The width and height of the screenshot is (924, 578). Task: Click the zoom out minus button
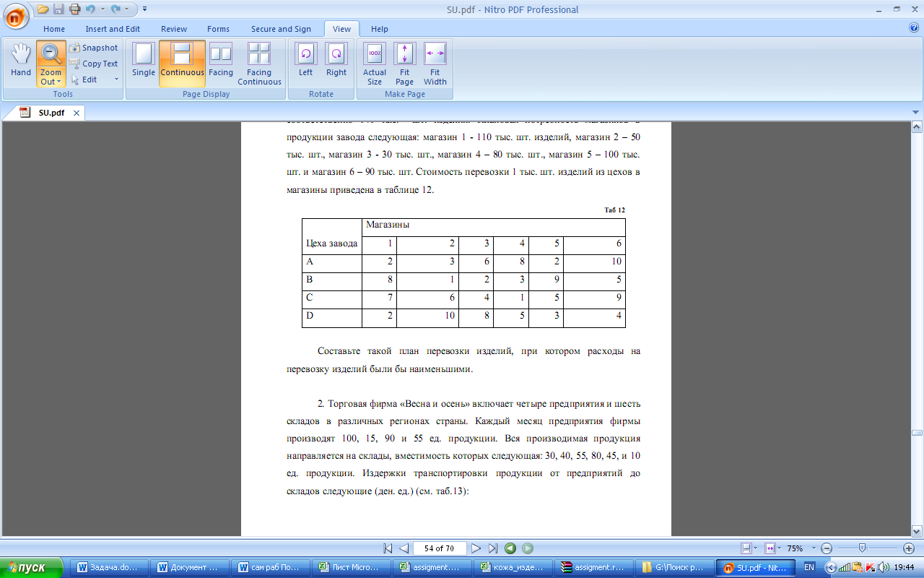pos(827,548)
